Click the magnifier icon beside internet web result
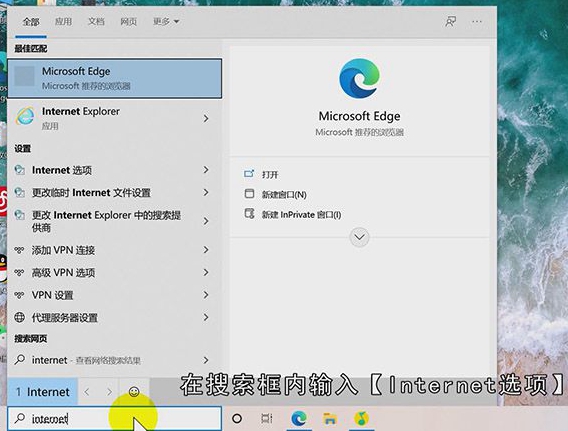 pos(20,359)
